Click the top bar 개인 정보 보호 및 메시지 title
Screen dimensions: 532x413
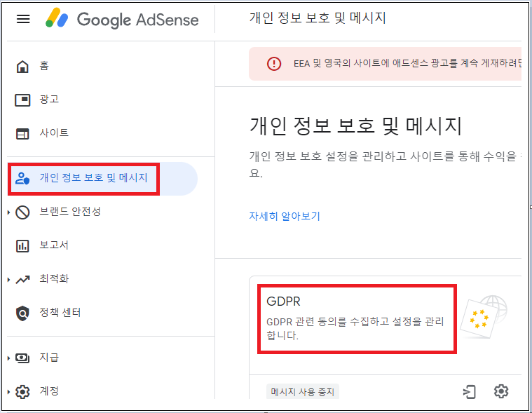click(x=318, y=18)
